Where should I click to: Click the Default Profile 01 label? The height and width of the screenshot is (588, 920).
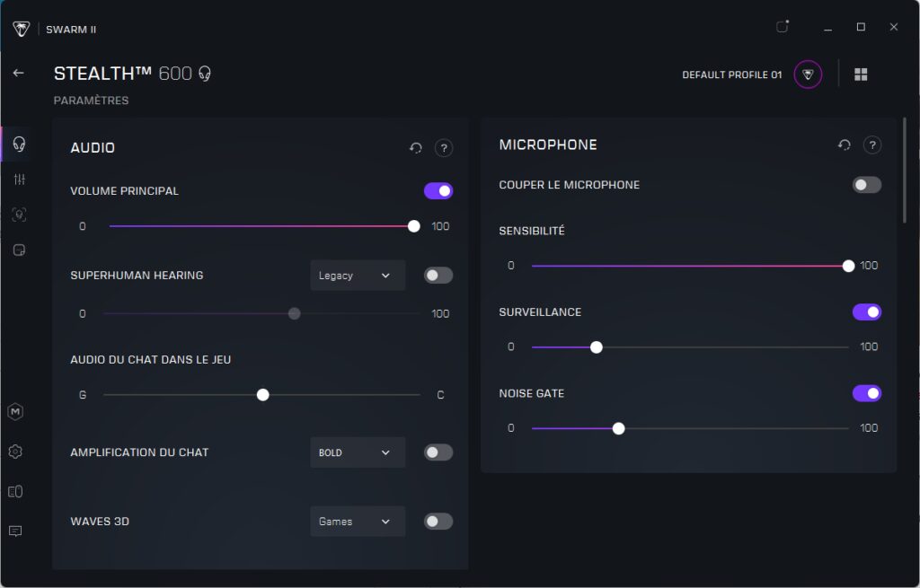[x=731, y=75]
